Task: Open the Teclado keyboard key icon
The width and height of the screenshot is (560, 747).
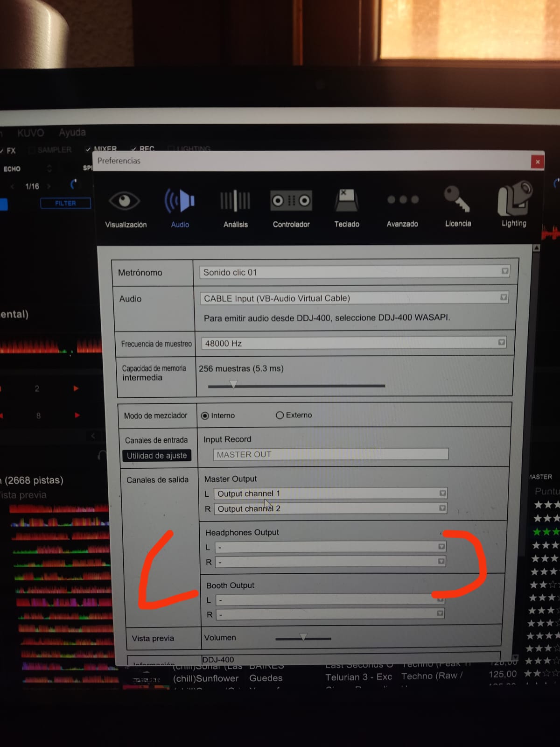Action: 346,200
